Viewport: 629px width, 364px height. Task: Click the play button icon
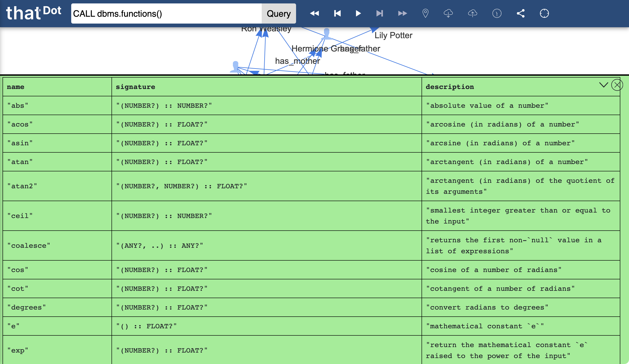click(x=358, y=13)
